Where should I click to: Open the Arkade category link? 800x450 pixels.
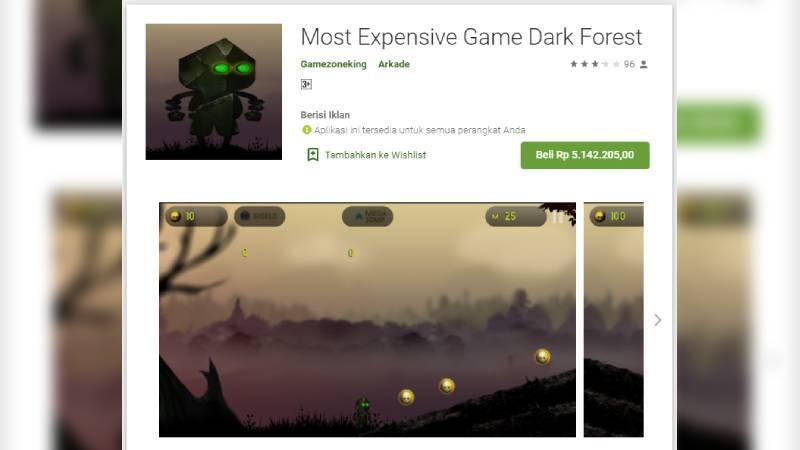(x=394, y=64)
